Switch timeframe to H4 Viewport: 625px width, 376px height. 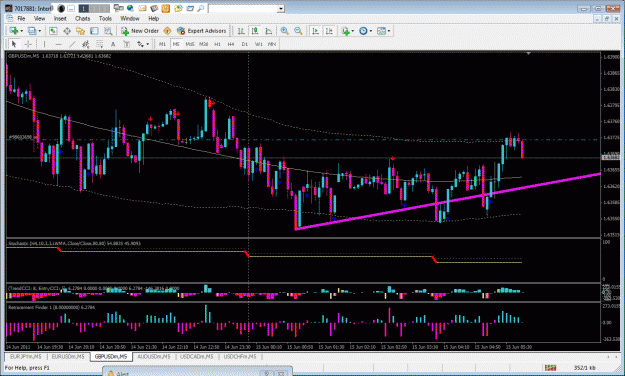tap(231, 44)
